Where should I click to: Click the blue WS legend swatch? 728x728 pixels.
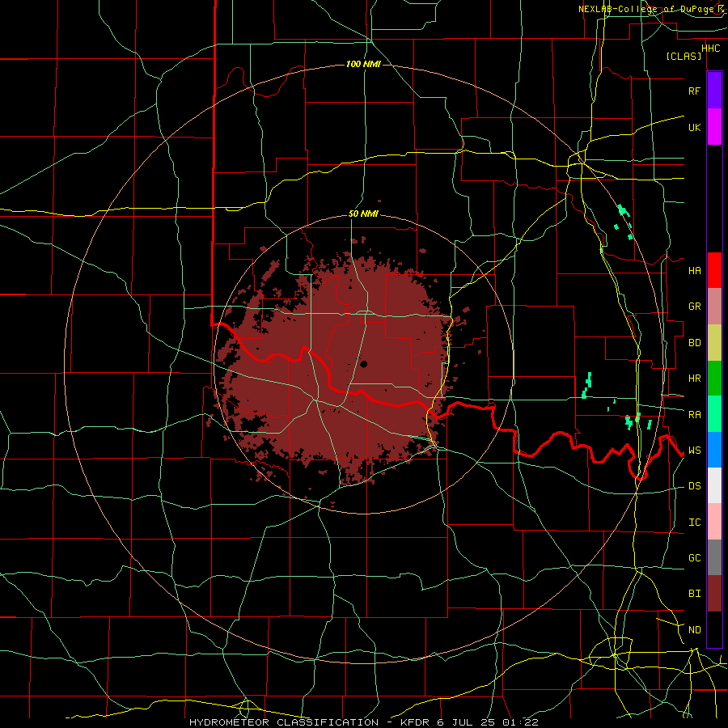point(714,450)
